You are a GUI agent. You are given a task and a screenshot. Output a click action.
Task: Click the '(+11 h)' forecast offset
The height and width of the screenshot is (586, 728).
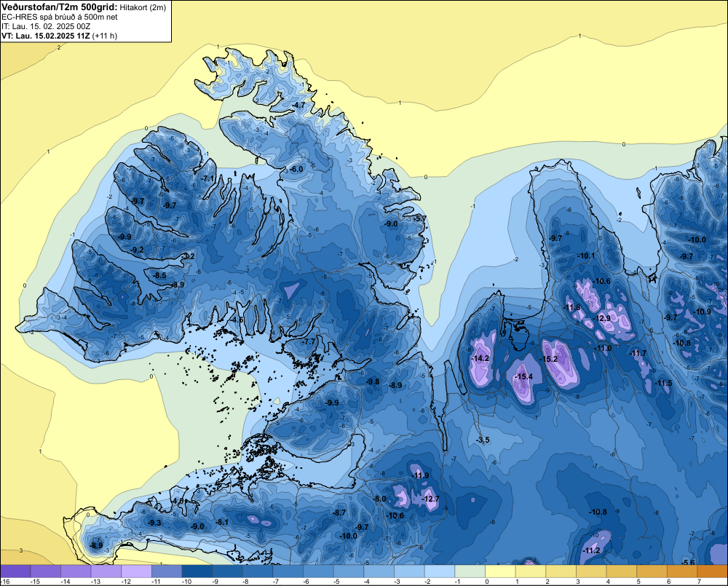104,36
